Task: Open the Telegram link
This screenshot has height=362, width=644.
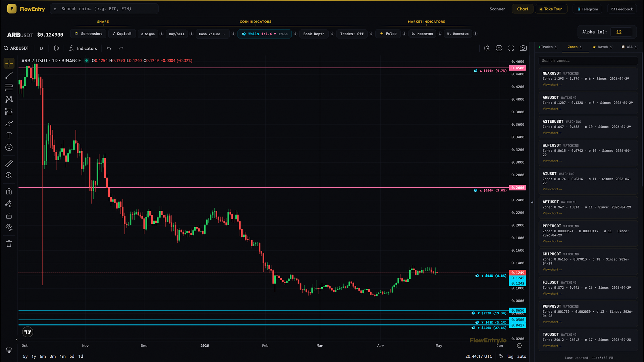Action: [588, 9]
